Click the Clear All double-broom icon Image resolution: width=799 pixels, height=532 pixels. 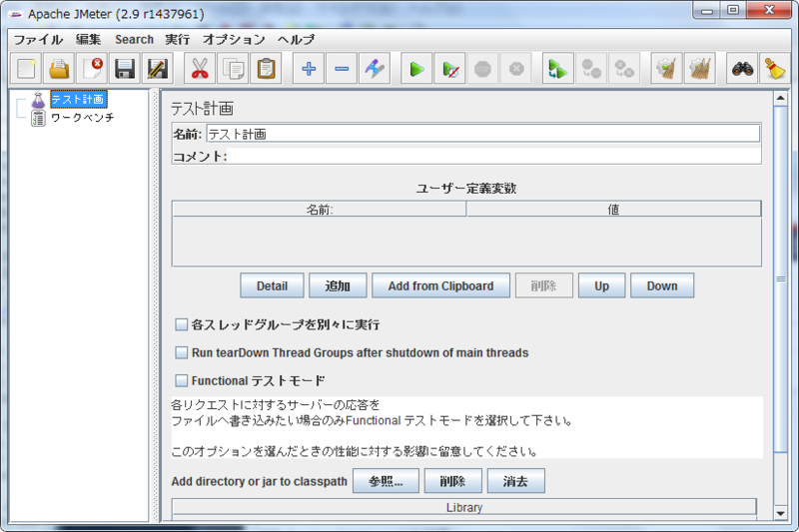(x=700, y=68)
